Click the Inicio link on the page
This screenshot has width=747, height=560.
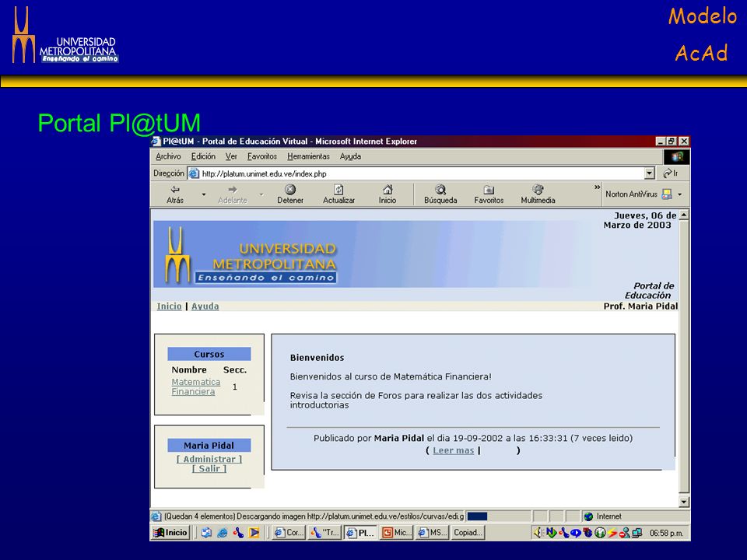tap(169, 306)
